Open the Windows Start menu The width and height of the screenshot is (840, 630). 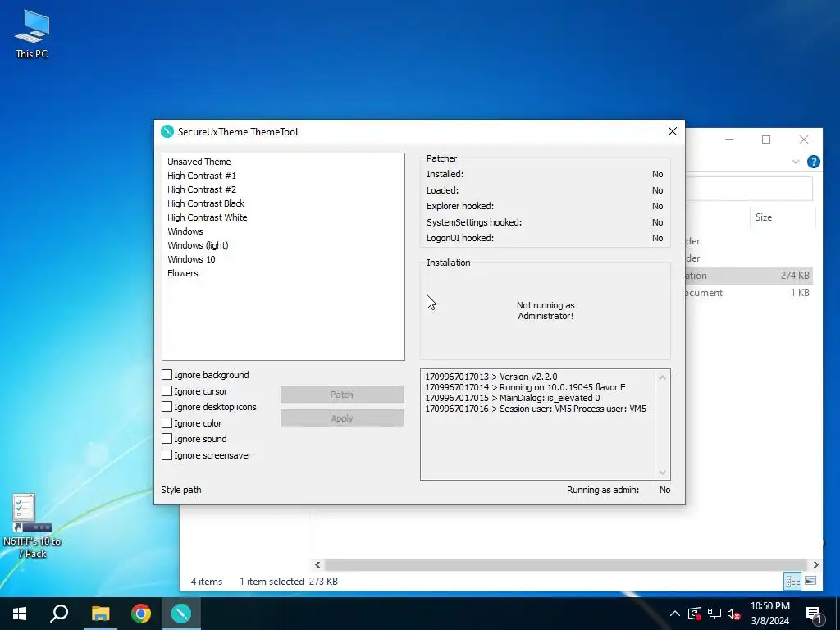20,614
